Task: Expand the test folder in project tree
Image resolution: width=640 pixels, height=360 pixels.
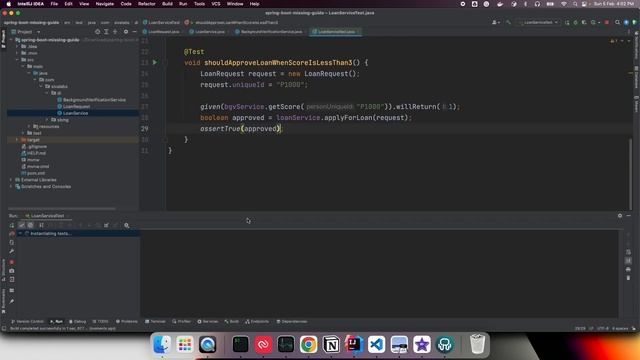Action: pyautogui.click(x=23, y=133)
